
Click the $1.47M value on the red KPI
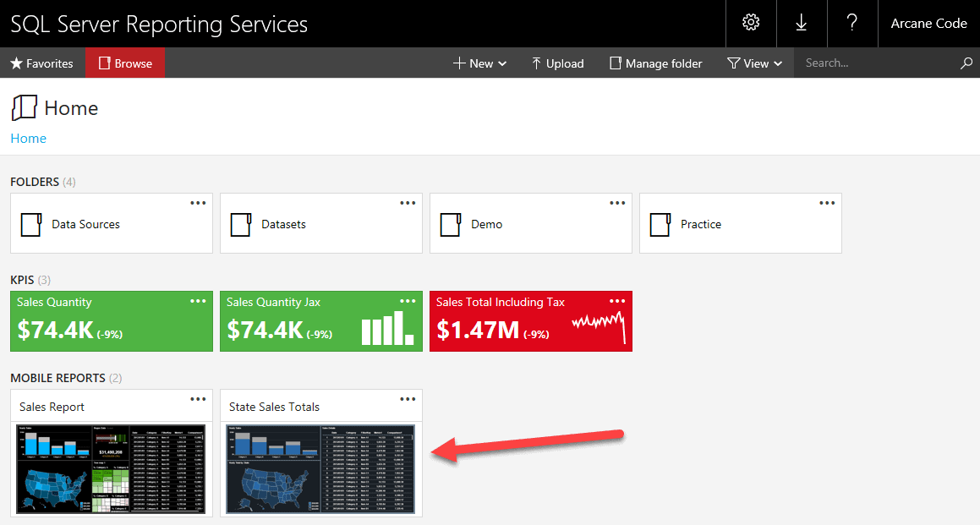pyautogui.click(x=478, y=330)
